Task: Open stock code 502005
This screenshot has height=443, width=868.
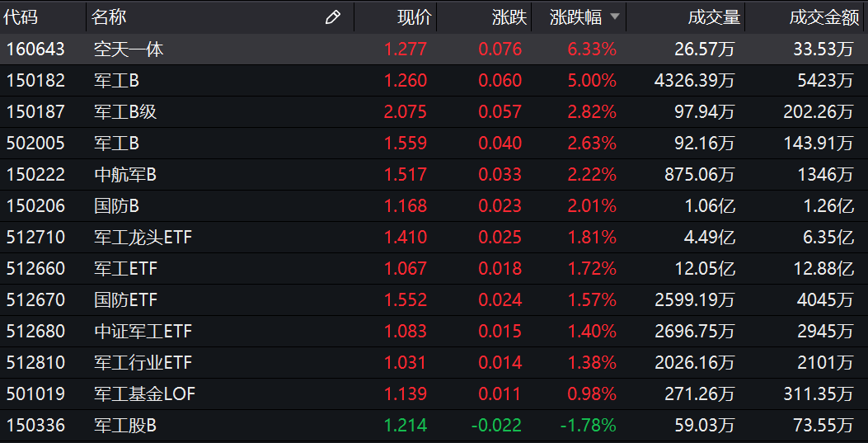Action: [x=35, y=144]
